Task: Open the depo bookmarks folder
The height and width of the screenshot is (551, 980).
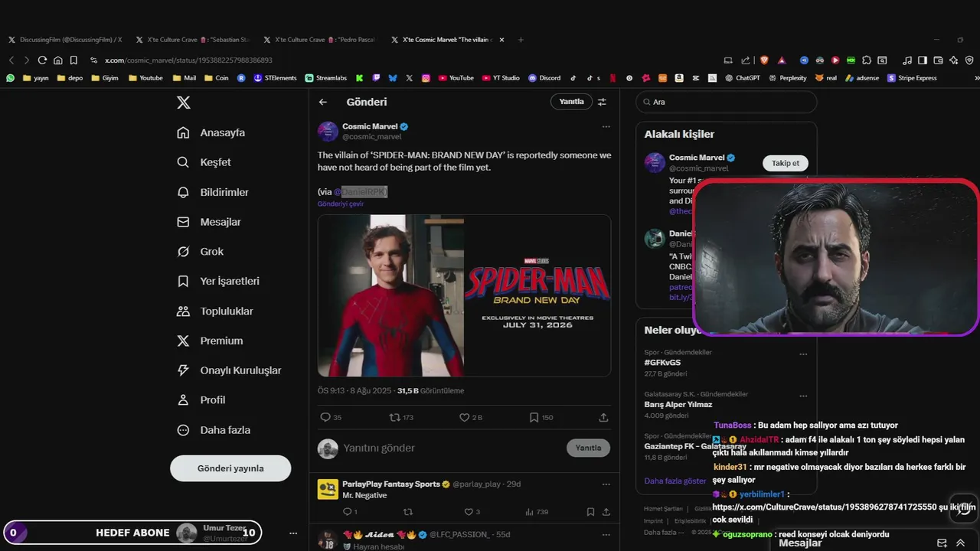Action: click(x=70, y=78)
